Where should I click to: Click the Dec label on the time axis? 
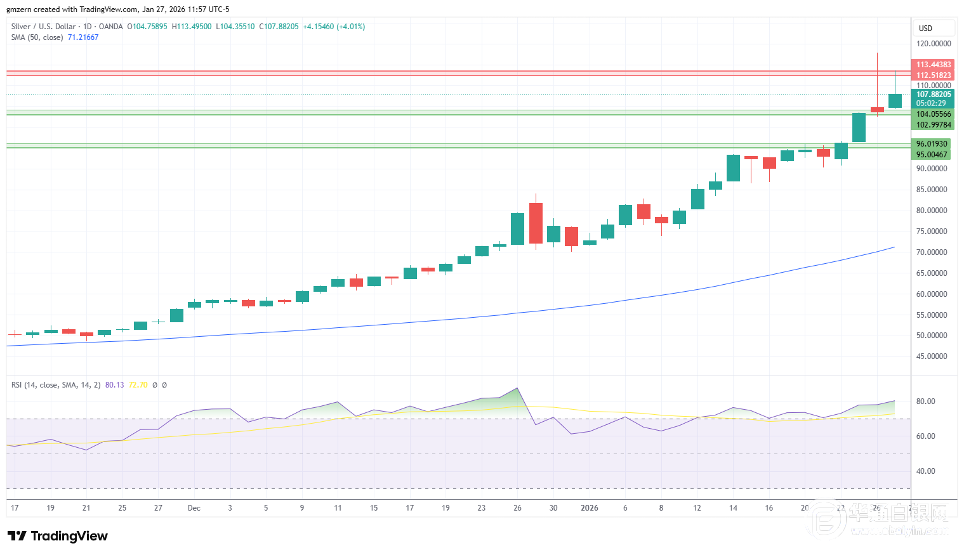[192, 508]
